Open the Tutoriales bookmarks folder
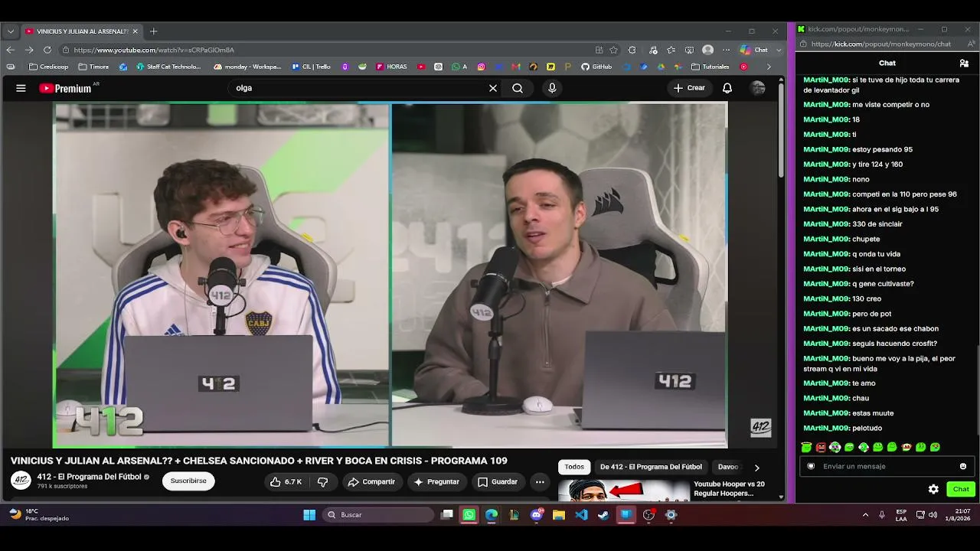The width and height of the screenshot is (980, 551). click(x=710, y=67)
